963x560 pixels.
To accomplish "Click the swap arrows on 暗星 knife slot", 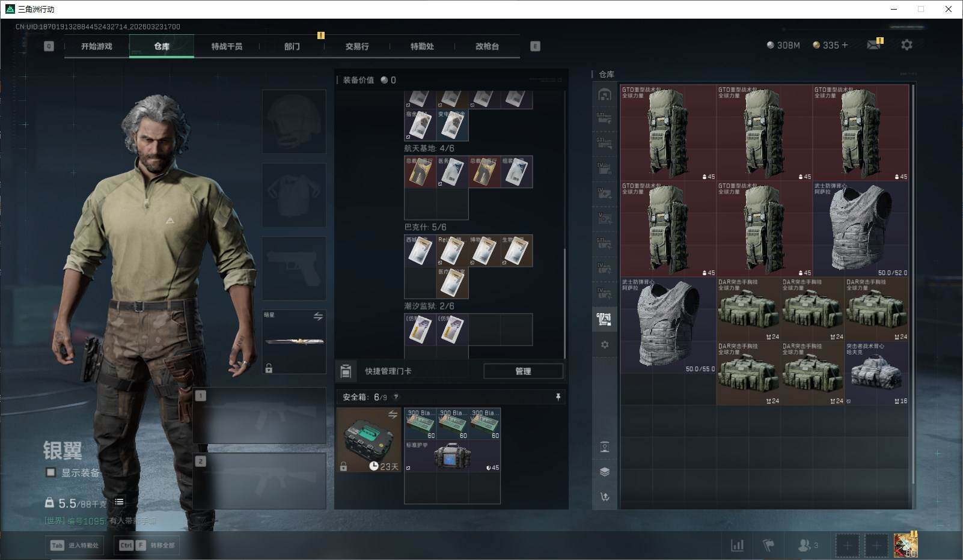I will [318, 316].
